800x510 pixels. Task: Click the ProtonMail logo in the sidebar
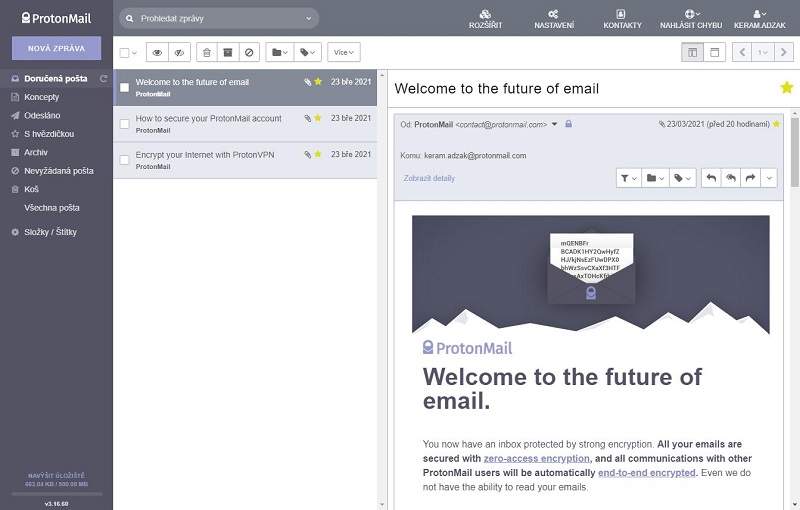[x=56, y=18]
